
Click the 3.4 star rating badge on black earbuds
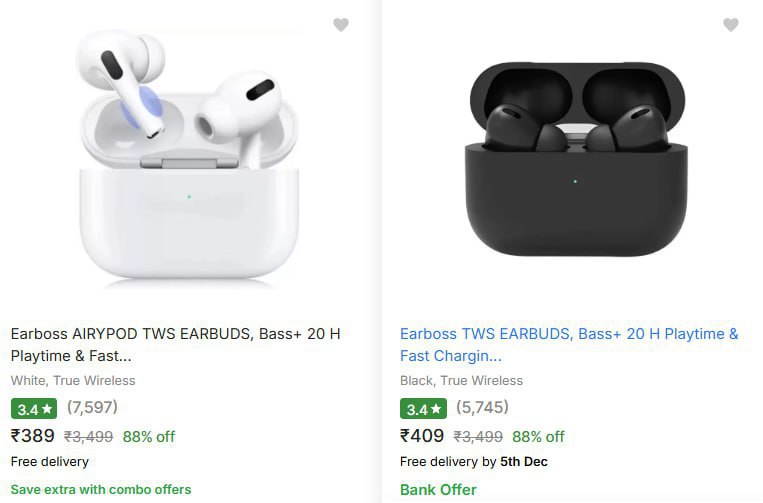(x=423, y=408)
